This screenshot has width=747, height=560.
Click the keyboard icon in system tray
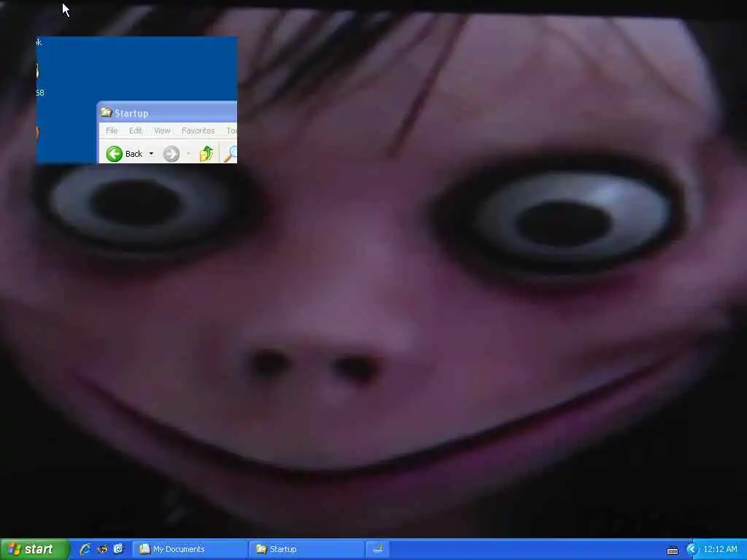[672, 551]
